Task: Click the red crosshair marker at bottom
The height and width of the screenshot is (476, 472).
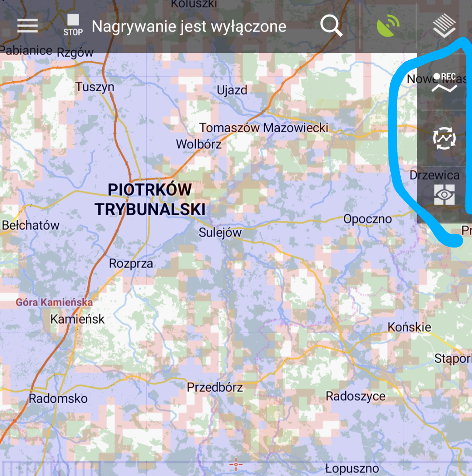Action: tap(236, 464)
